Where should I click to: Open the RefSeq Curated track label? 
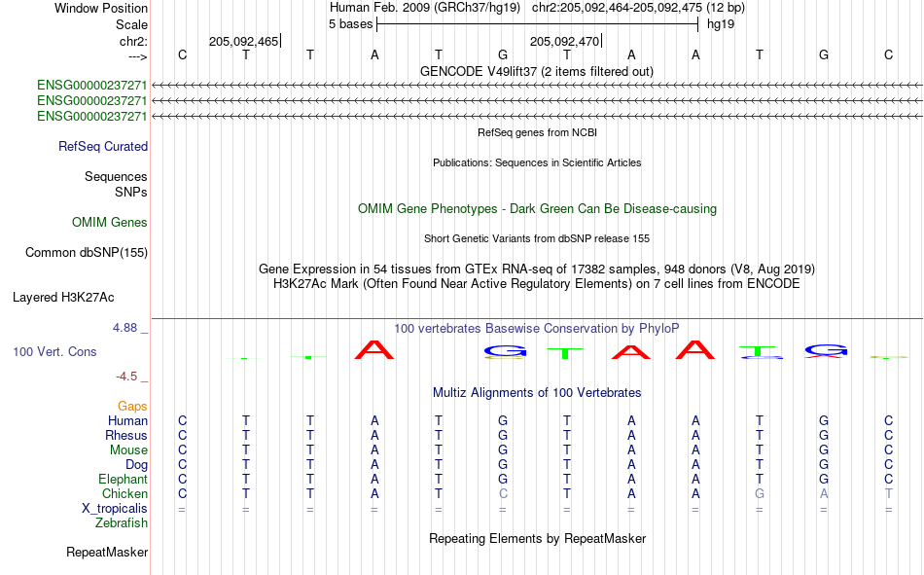pos(102,146)
